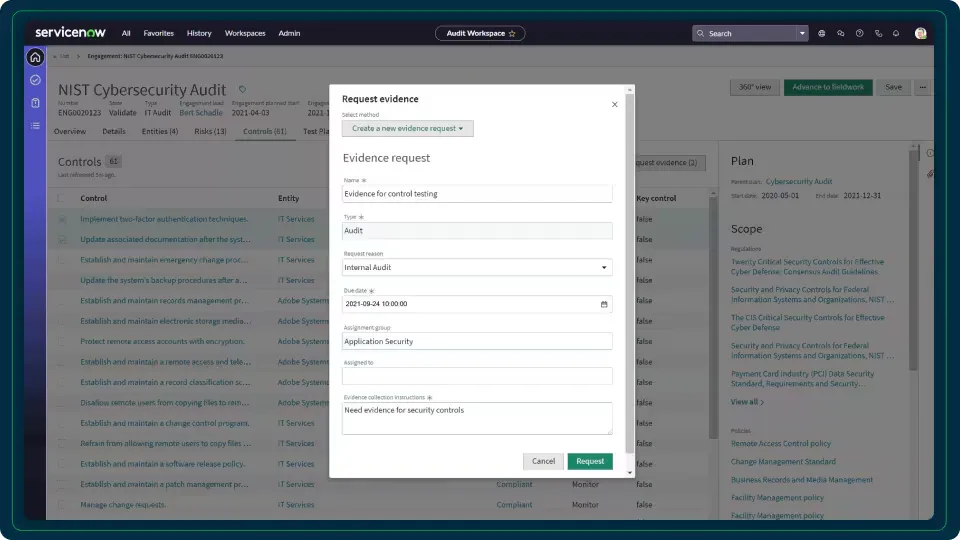Click the Control column header
The image size is (960, 540).
click(94, 198)
